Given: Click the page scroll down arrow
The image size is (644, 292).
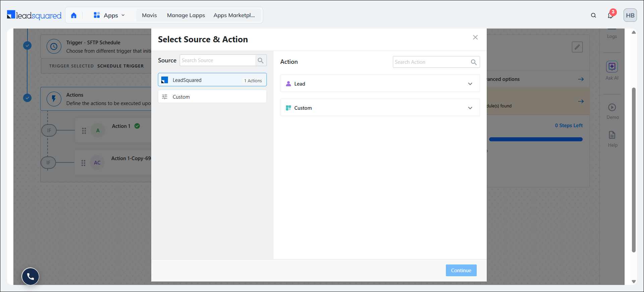Looking at the screenshot, I should (634, 282).
